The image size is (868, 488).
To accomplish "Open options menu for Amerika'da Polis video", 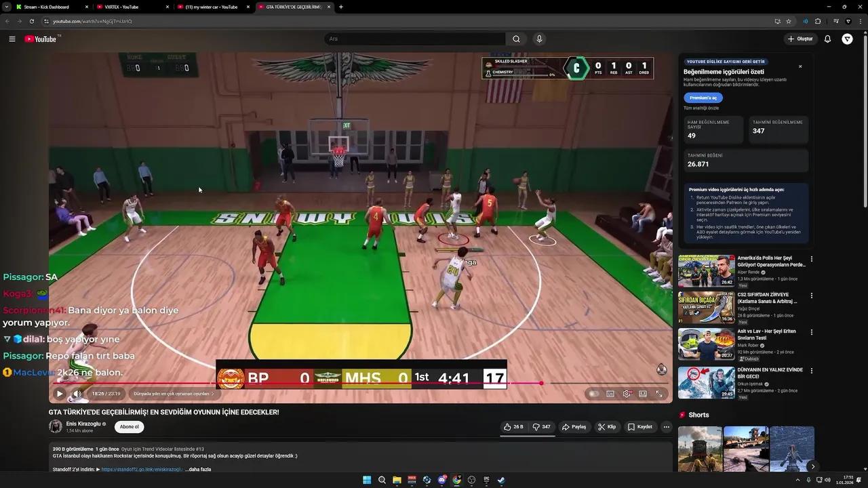I will (x=812, y=259).
